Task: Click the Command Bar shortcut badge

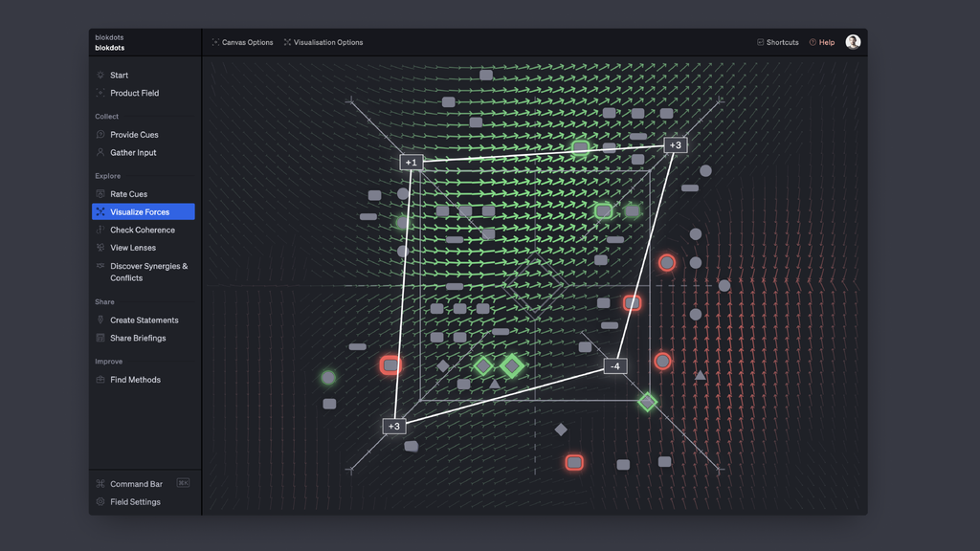Action: [x=183, y=483]
